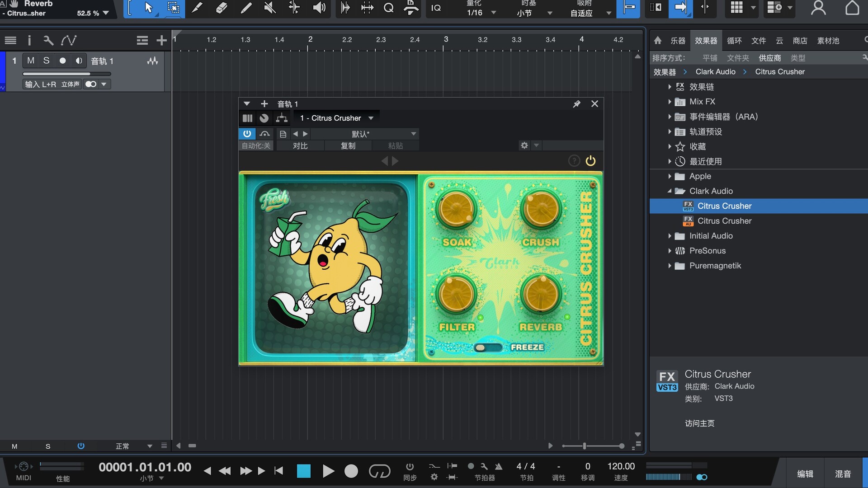
Task: Switch to the 素材池 browser tab
Action: tap(828, 41)
